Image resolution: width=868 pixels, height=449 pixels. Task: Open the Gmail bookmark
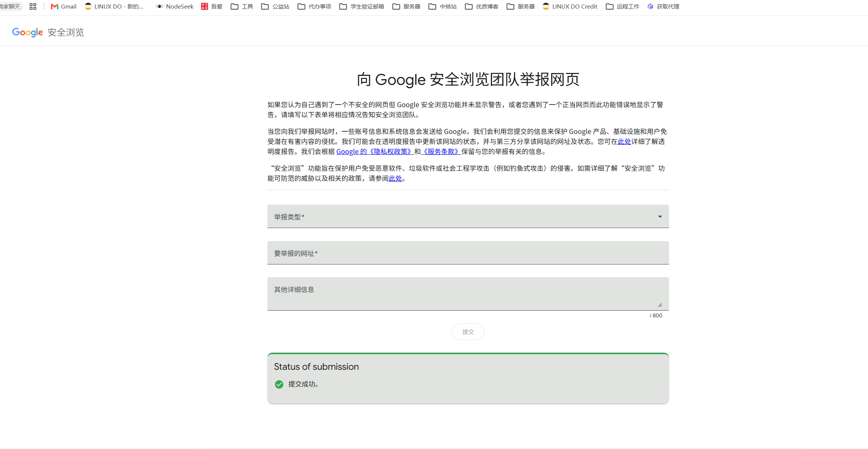(64, 6)
